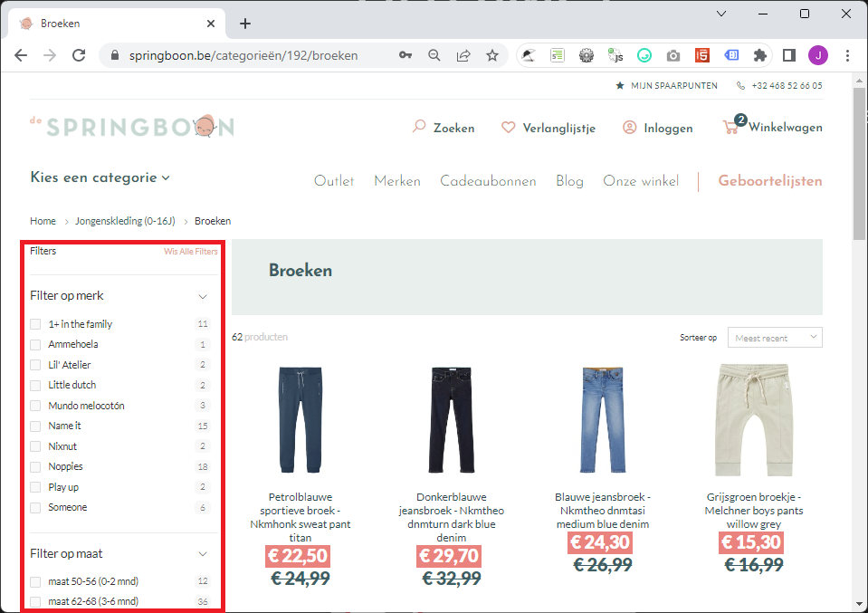868x613 pixels.
Task: Toggle the browser side panel
Action: pos(789,55)
